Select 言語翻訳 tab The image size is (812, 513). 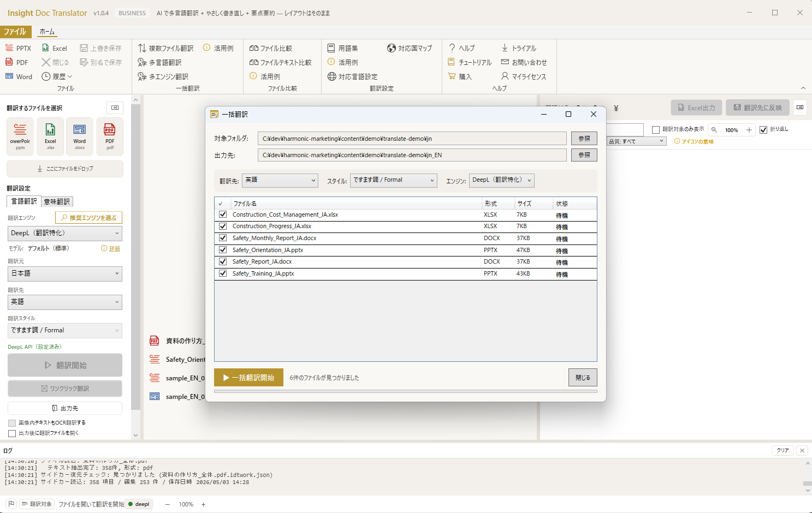(x=24, y=201)
